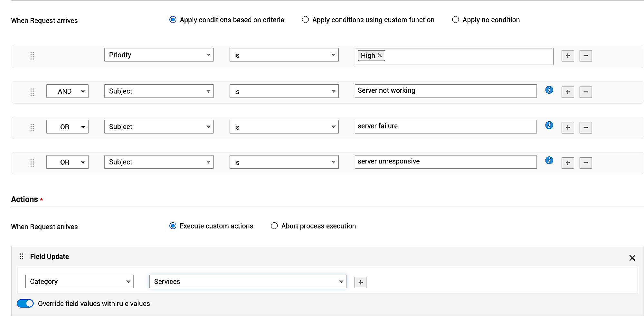Select 'Apply no condition' radio button
Image resolution: width=644 pixels, height=316 pixels.
[x=455, y=20]
